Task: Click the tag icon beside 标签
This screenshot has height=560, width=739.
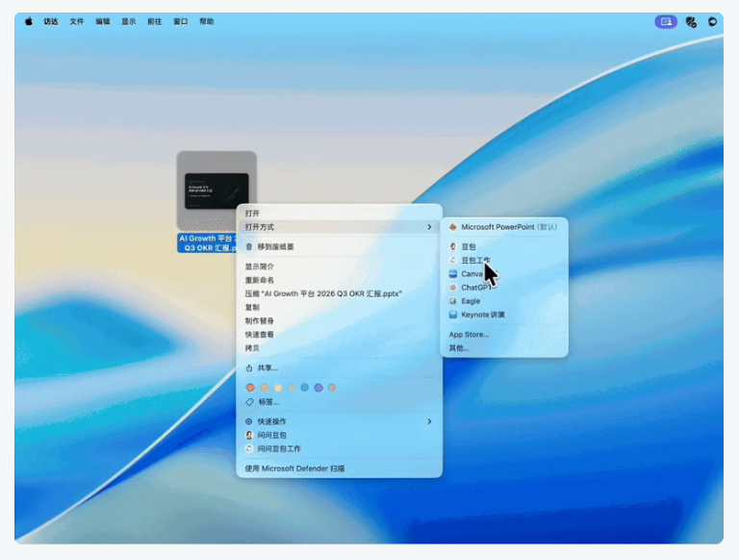Action: click(250, 402)
